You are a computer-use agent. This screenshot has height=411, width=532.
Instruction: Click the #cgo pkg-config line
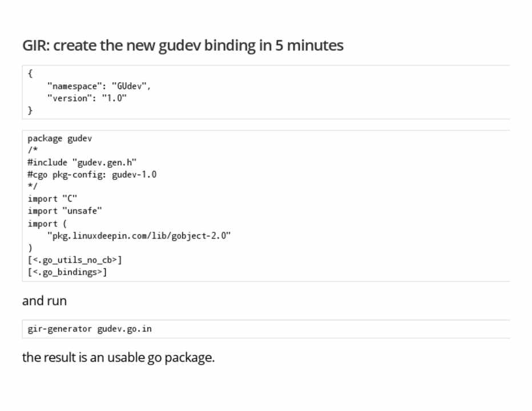(92, 175)
